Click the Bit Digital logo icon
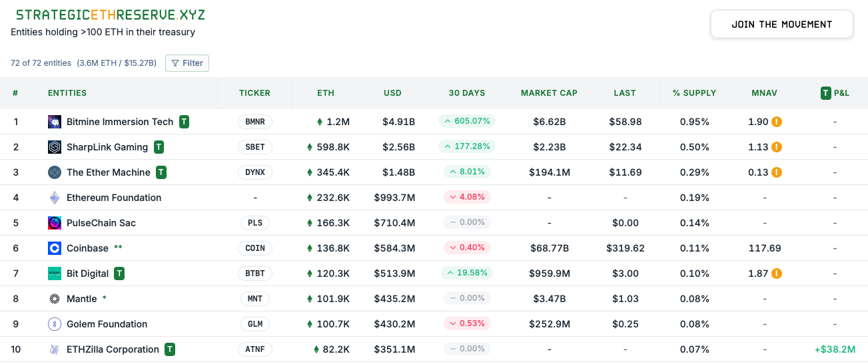Screen dimensions: 868x364 pos(55,273)
